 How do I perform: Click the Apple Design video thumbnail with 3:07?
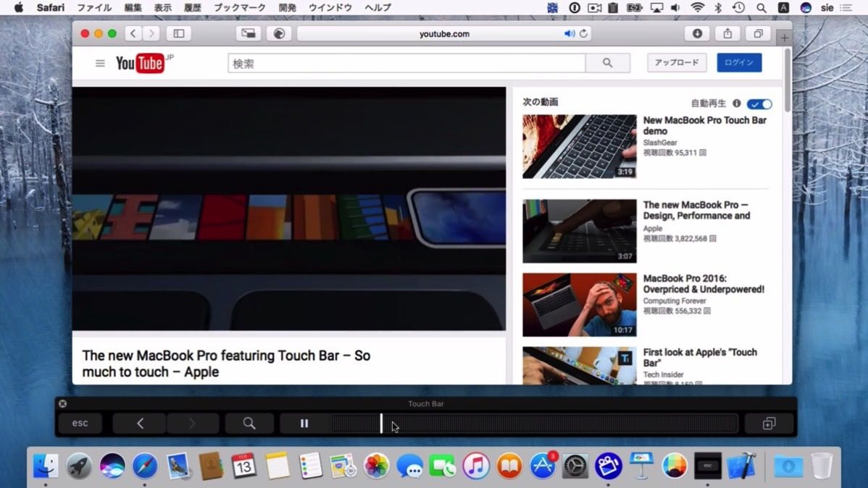tap(579, 231)
